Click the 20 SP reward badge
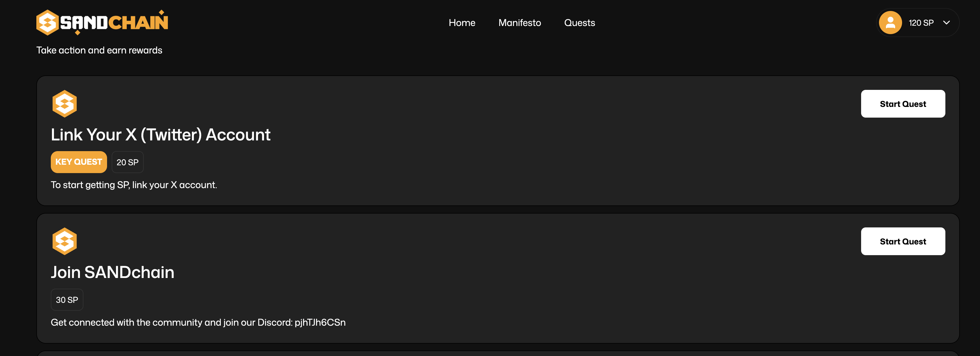 pyautogui.click(x=128, y=162)
